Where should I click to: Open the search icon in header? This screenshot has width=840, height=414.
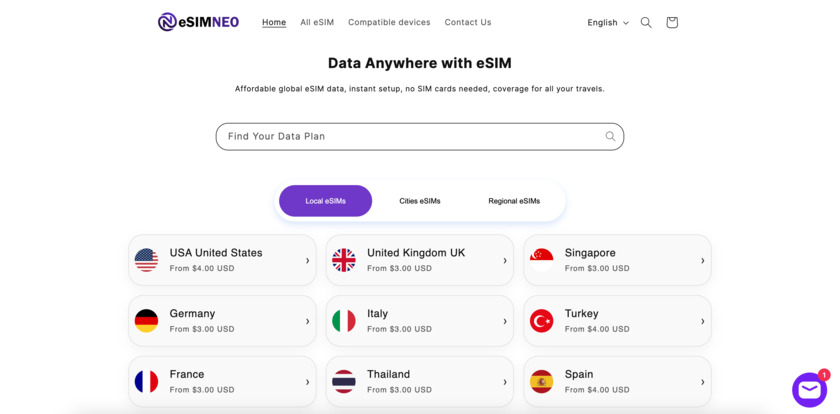[x=646, y=22]
